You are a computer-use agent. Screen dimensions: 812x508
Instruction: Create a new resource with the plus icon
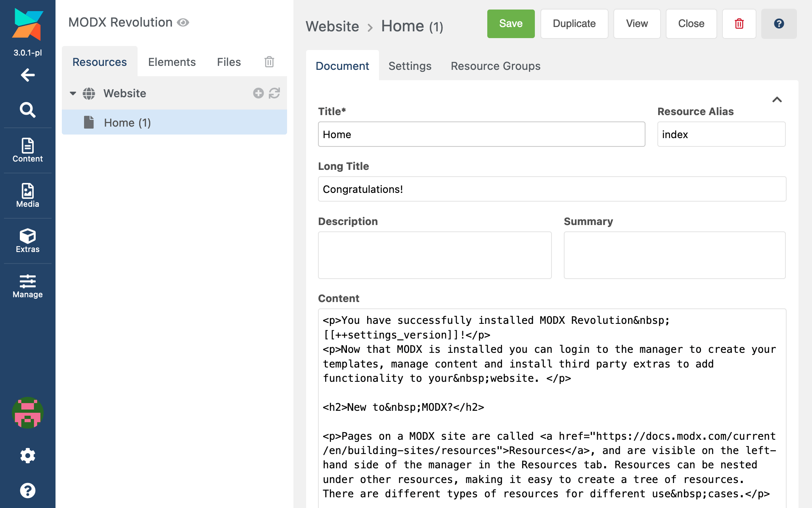point(258,93)
